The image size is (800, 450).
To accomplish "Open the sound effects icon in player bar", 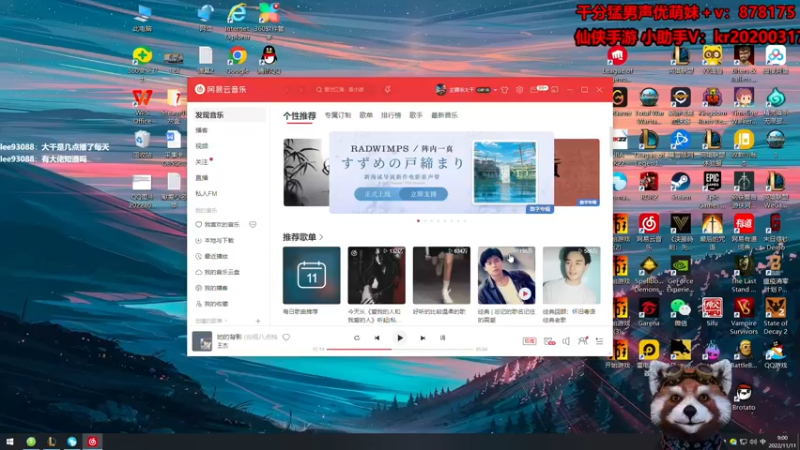I will pyautogui.click(x=549, y=341).
